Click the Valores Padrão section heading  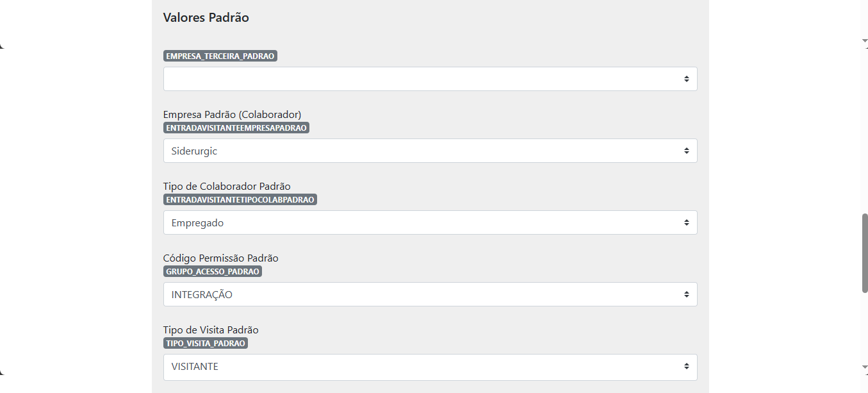coord(206,17)
